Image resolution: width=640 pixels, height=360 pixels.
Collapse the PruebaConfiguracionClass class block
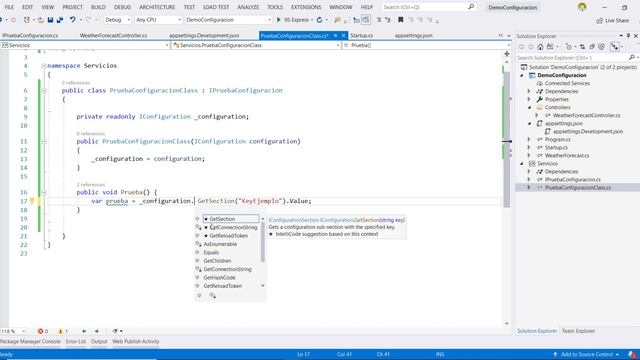click(x=44, y=91)
